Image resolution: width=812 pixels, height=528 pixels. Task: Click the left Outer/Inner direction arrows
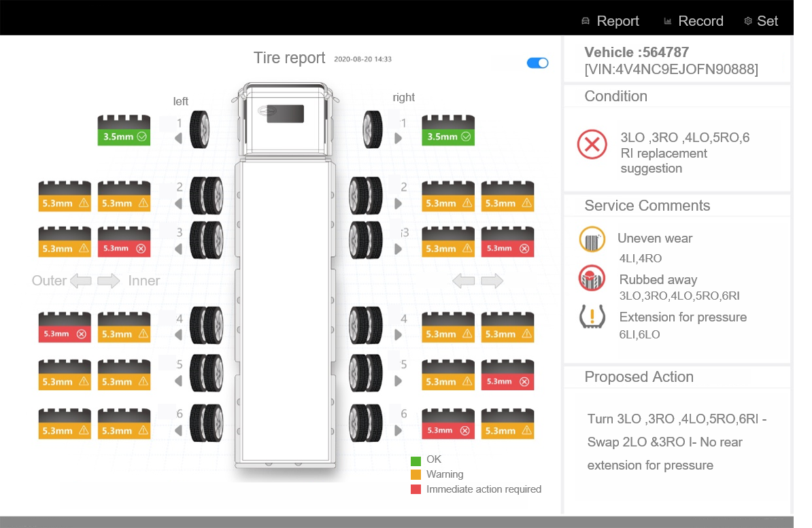[x=95, y=281]
